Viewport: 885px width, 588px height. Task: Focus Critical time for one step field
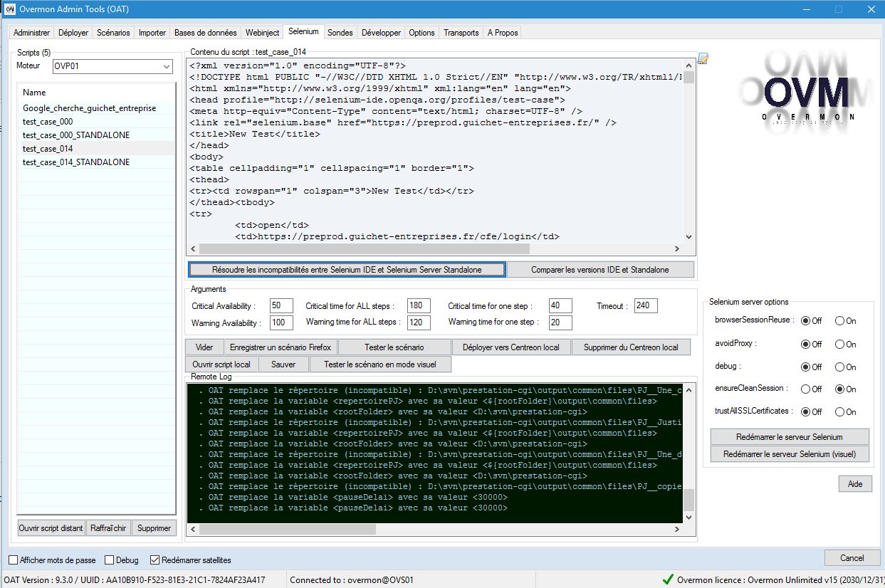point(560,305)
